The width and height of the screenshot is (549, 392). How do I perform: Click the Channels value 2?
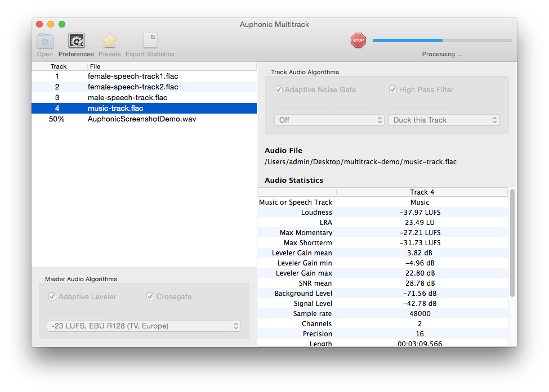[x=420, y=324]
